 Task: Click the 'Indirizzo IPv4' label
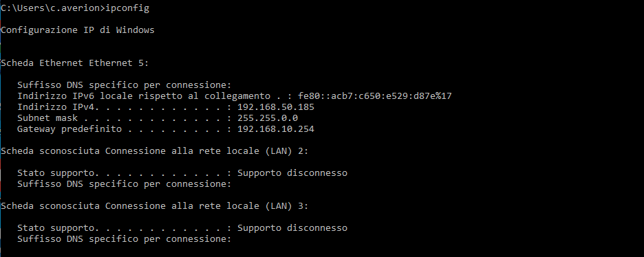pos(58,107)
